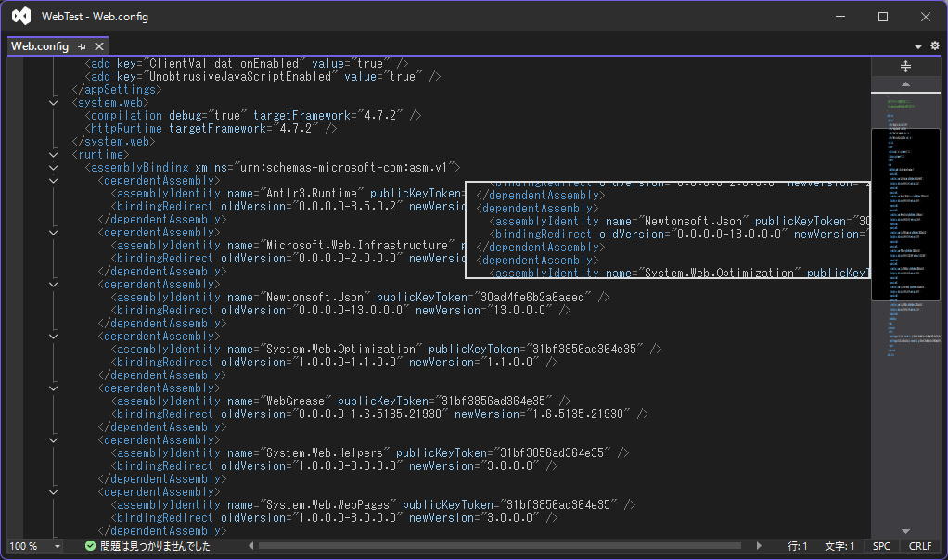Click bindingRedirect newVersion 13.0.0.0 line in editor
The width and height of the screenshot is (948, 560).
(340, 311)
